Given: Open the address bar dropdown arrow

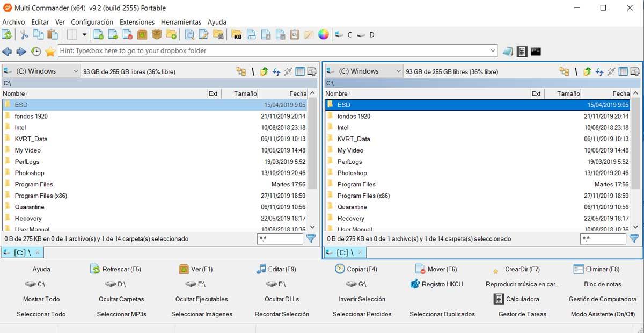Looking at the screenshot, I should (x=493, y=51).
